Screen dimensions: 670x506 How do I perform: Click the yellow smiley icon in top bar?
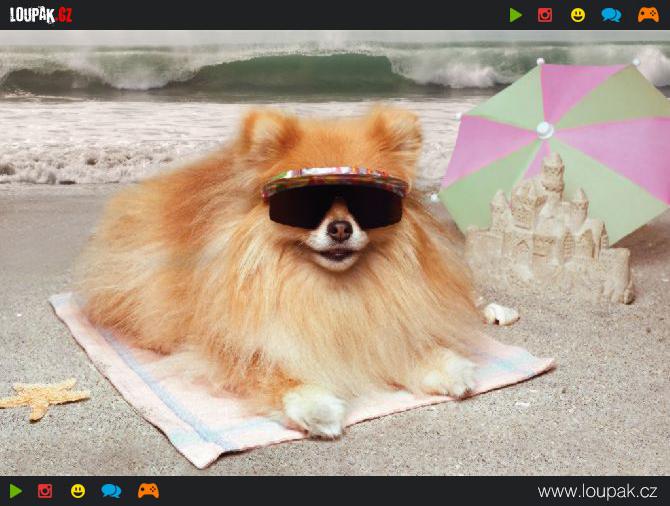click(x=578, y=15)
